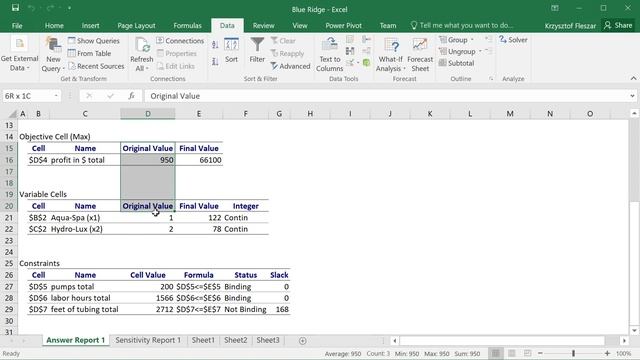
Task: Open the Page Layout tab
Action: click(x=136, y=25)
